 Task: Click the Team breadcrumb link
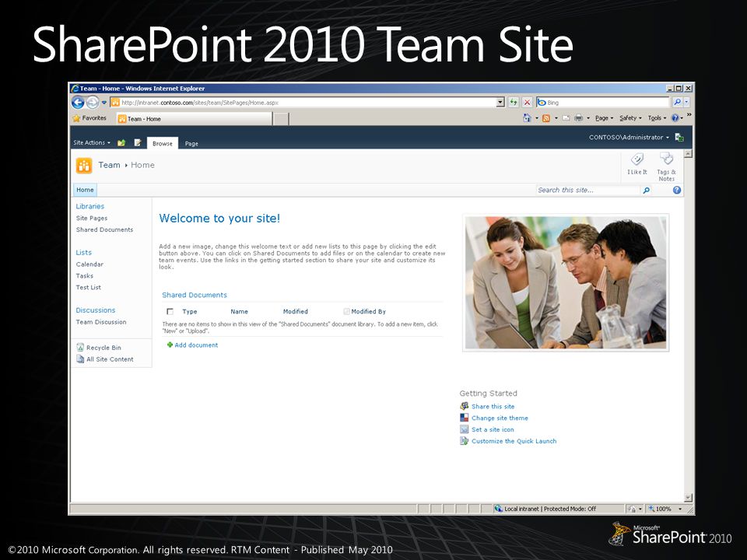[x=109, y=165]
